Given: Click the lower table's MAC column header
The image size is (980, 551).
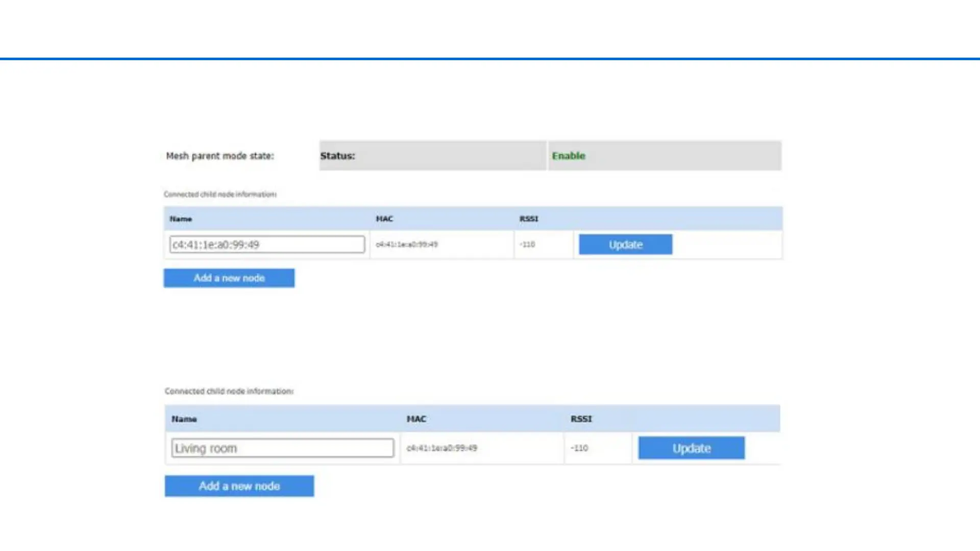Looking at the screenshot, I should pos(416,419).
